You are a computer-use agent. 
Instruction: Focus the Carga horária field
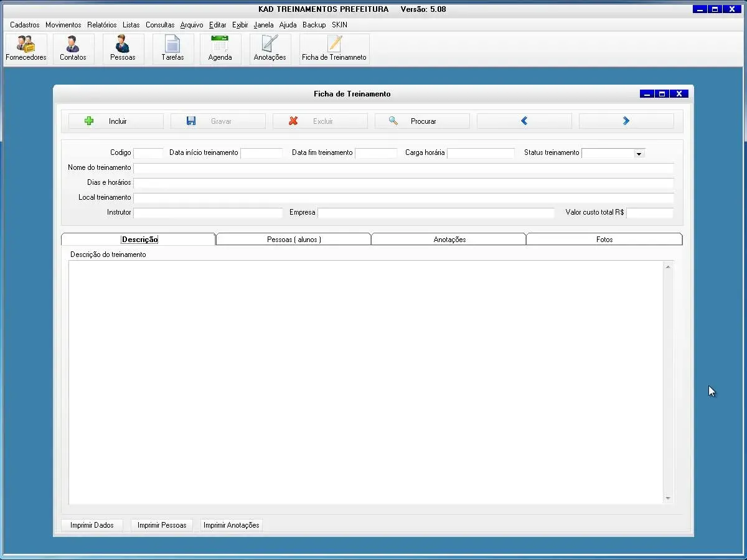(481, 153)
